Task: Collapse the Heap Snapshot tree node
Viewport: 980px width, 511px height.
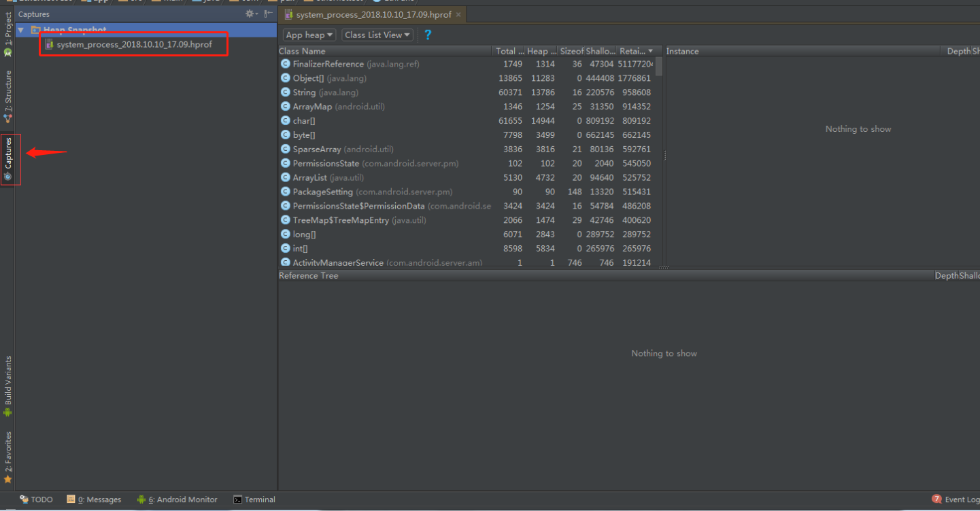Action: (x=21, y=31)
